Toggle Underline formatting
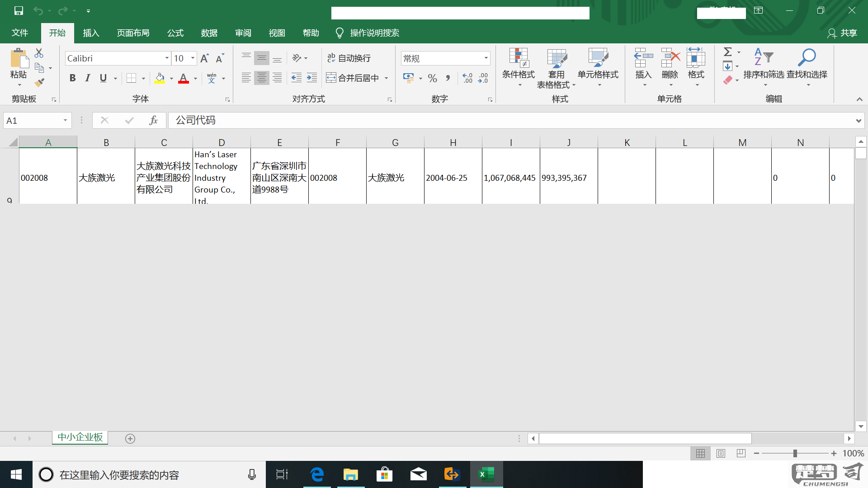Image resolution: width=868 pixels, height=488 pixels. pyautogui.click(x=103, y=78)
